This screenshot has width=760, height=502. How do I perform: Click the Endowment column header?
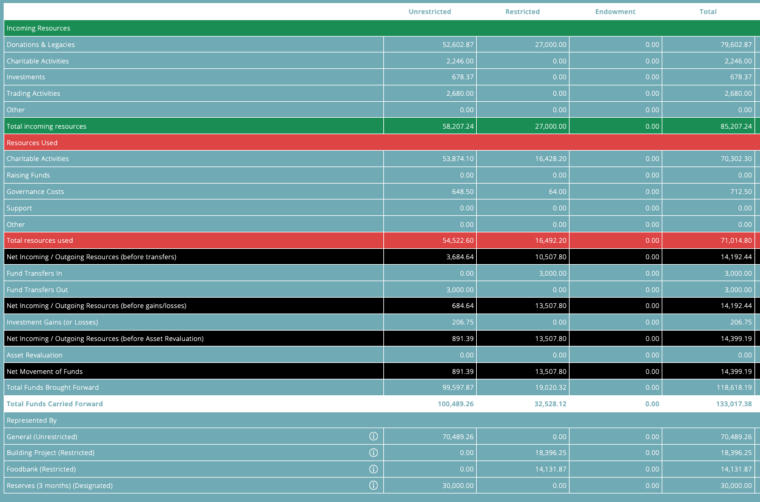(614, 11)
